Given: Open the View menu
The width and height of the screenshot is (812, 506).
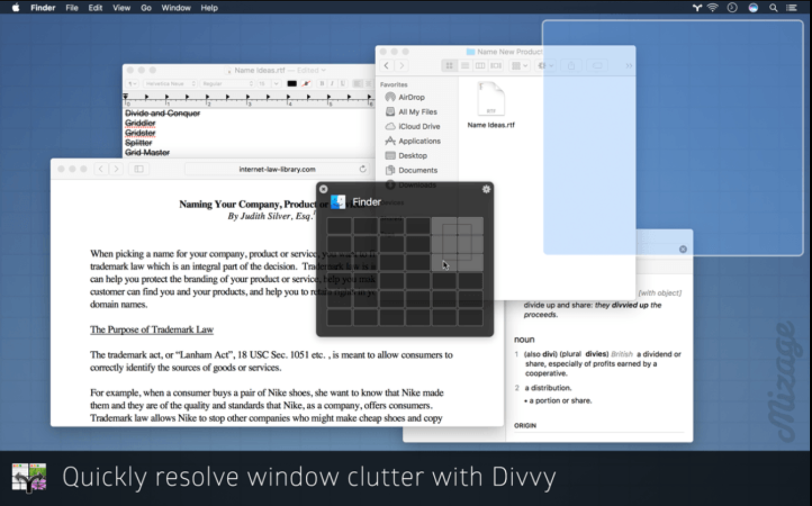Looking at the screenshot, I should coord(121,7).
